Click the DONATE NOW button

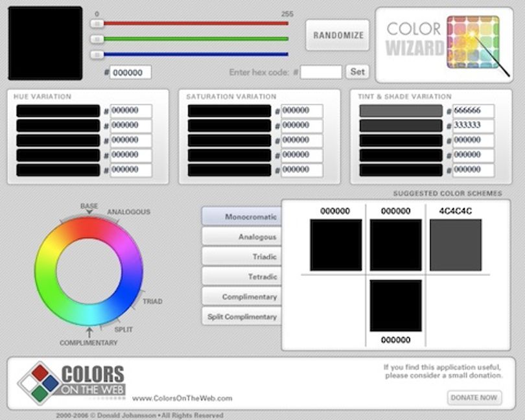[x=474, y=397]
